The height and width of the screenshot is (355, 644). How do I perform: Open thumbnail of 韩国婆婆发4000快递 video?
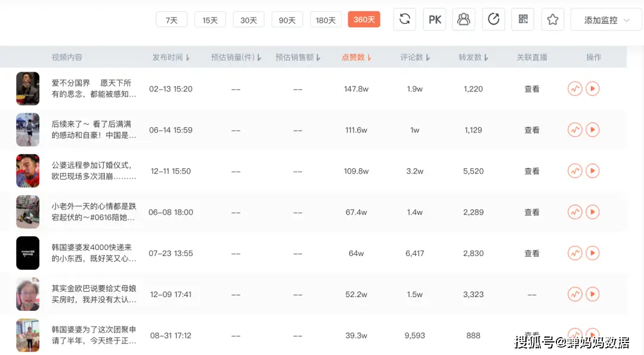[x=27, y=253]
